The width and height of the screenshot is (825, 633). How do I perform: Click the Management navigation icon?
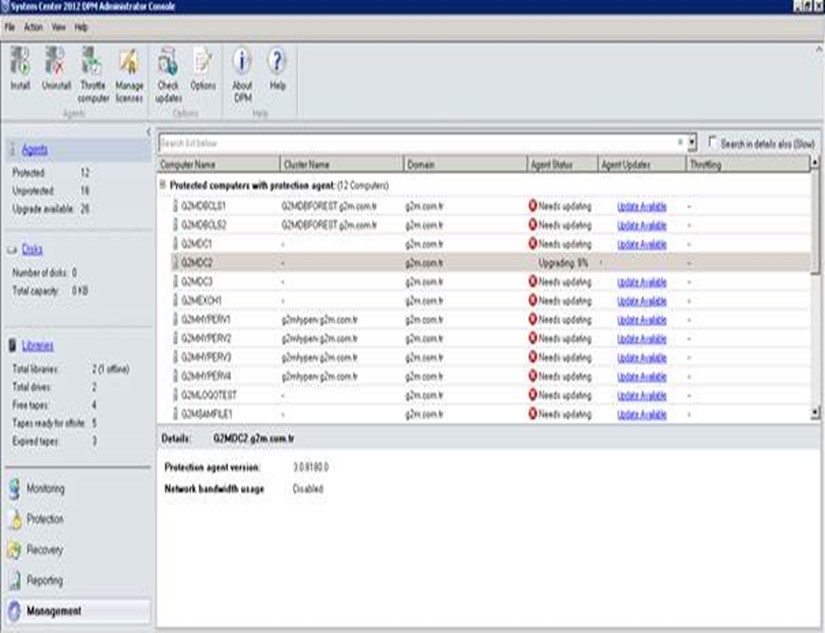pyautogui.click(x=14, y=611)
